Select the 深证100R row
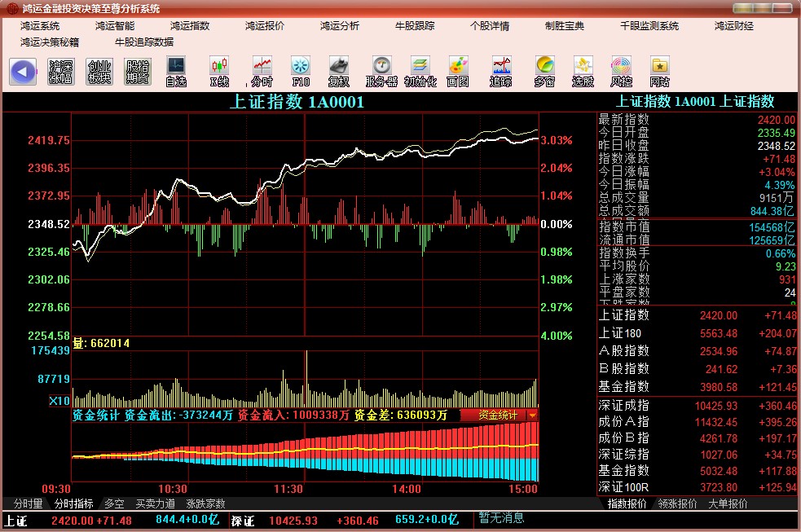Image resolution: width=801 pixels, height=532 pixels. tap(698, 487)
